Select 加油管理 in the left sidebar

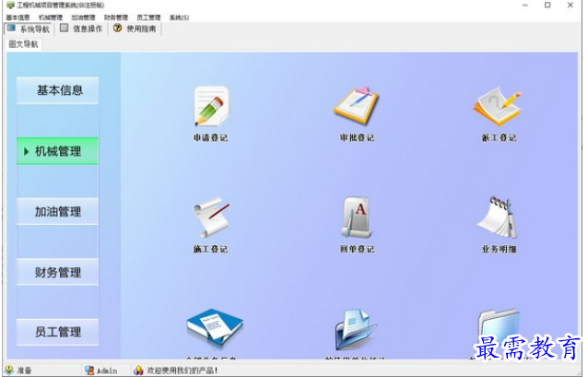click(x=58, y=212)
